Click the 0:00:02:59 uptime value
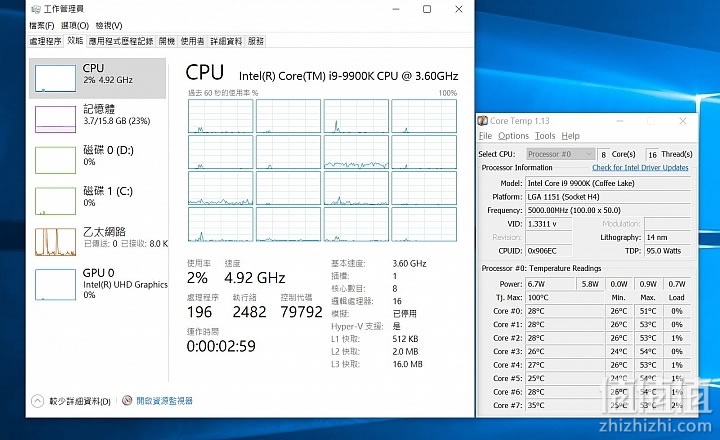 pos(221,346)
